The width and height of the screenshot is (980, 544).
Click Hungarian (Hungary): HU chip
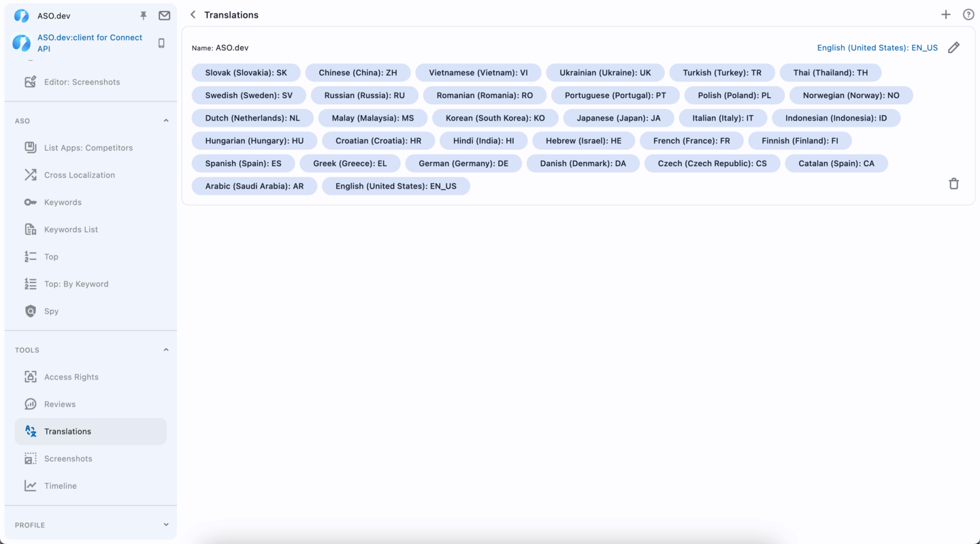[x=255, y=141]
